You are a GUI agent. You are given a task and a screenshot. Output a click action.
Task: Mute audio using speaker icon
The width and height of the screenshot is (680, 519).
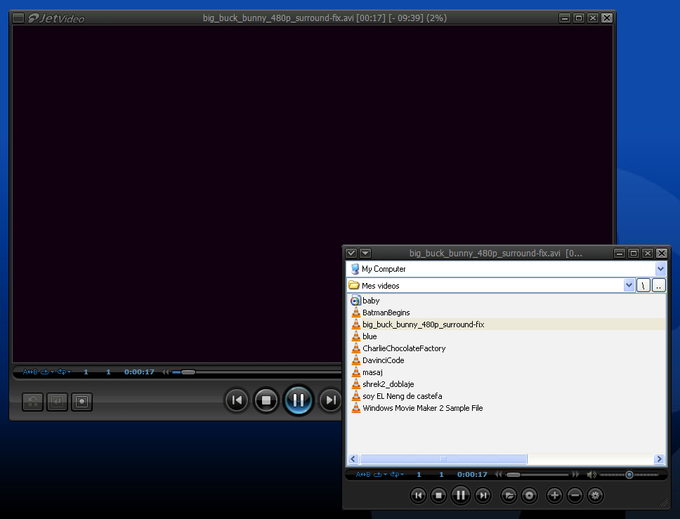click(x=591, y=474)
